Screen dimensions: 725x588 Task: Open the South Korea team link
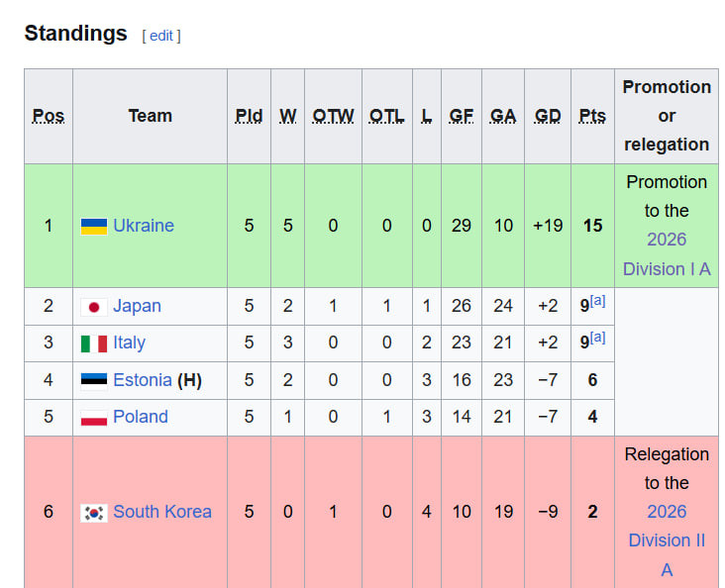point(162,512)
